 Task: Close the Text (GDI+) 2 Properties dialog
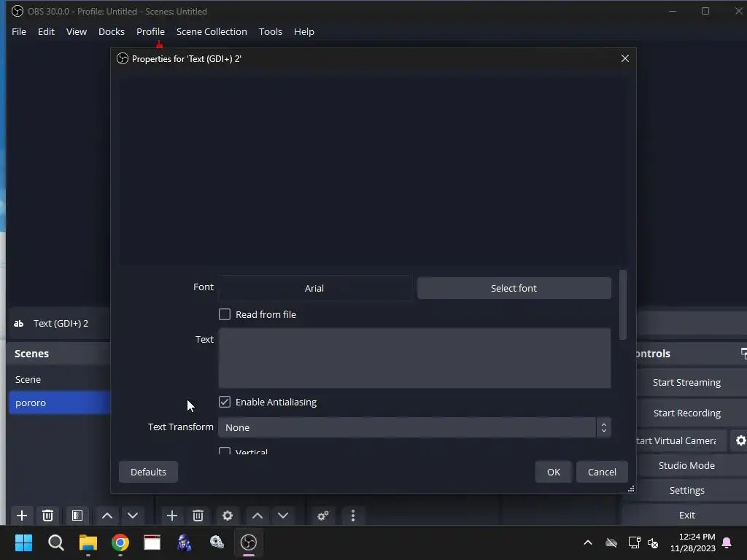pyautogui.click(x=625, y=58)
